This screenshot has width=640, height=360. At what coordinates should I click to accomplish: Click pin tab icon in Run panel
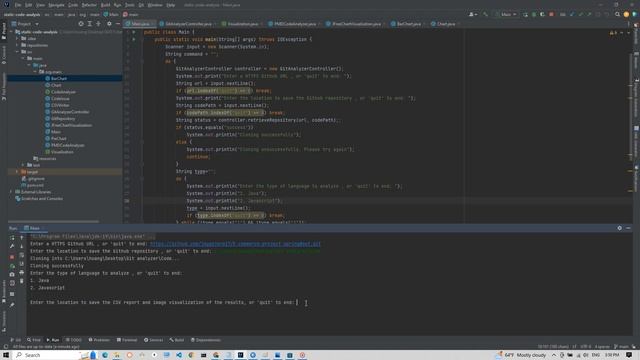[12, 304]
